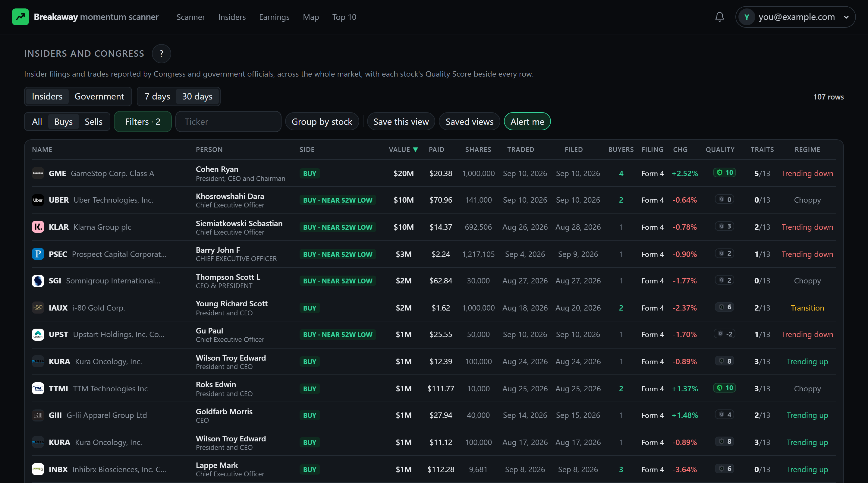Sort by the Chg column header
This screenshot has width=868, height=483.
tap(680, 150)
